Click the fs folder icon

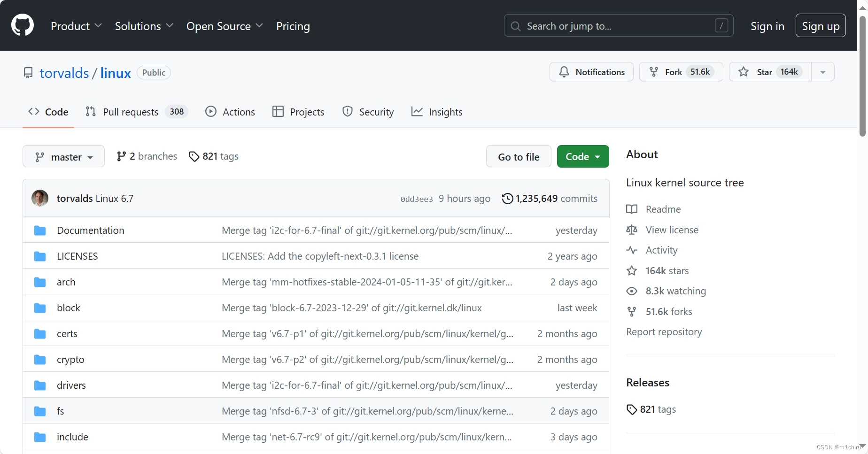coord(40,411)
